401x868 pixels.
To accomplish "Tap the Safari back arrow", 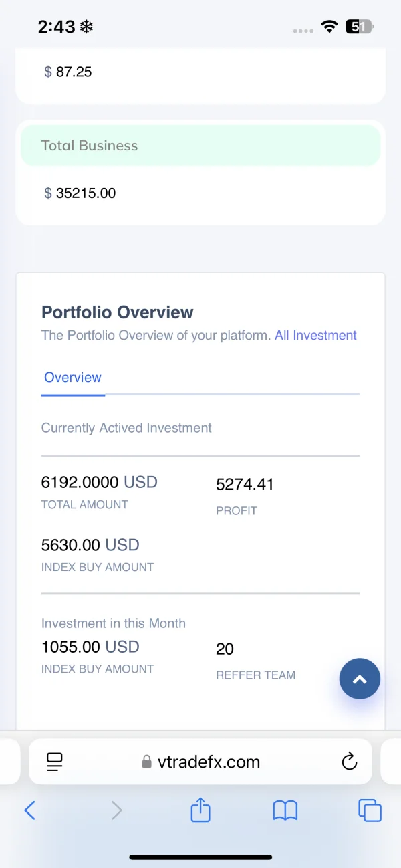I will 30,811.
